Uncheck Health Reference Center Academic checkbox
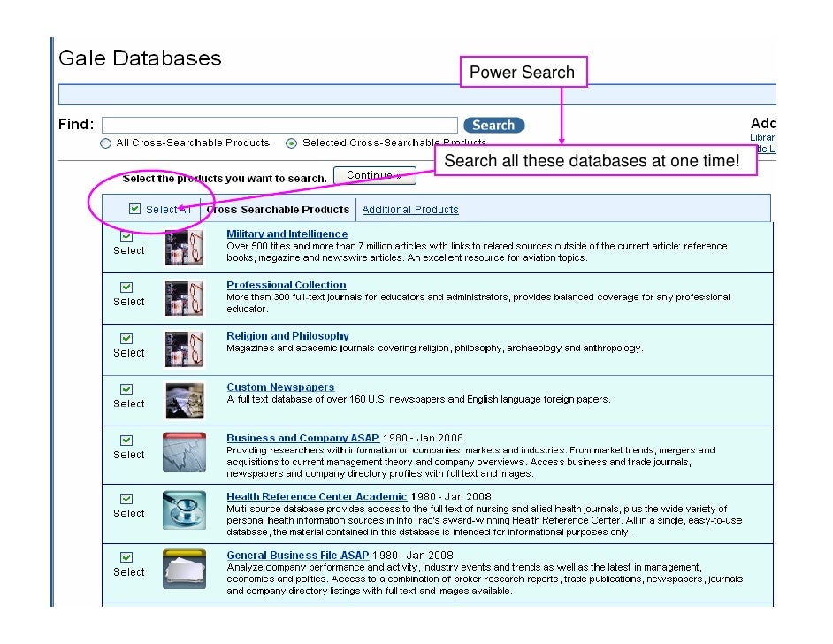The image size is (833, 644). coord(126,498)
